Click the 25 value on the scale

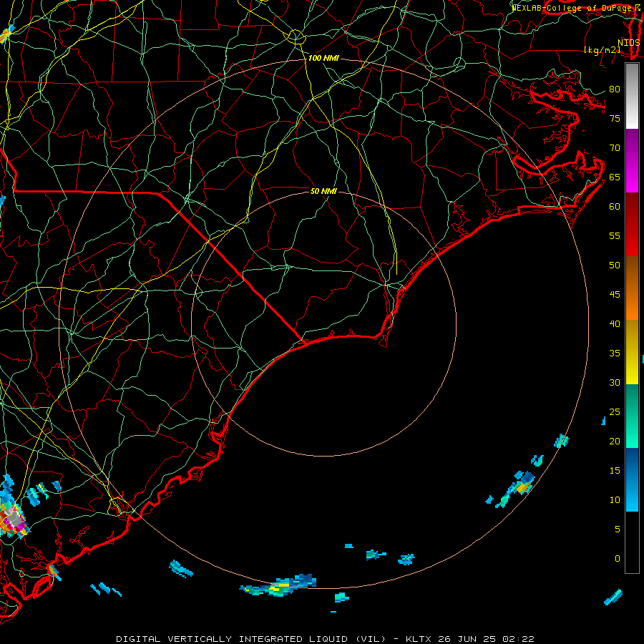pyautogui.click(x=615, y=412)
